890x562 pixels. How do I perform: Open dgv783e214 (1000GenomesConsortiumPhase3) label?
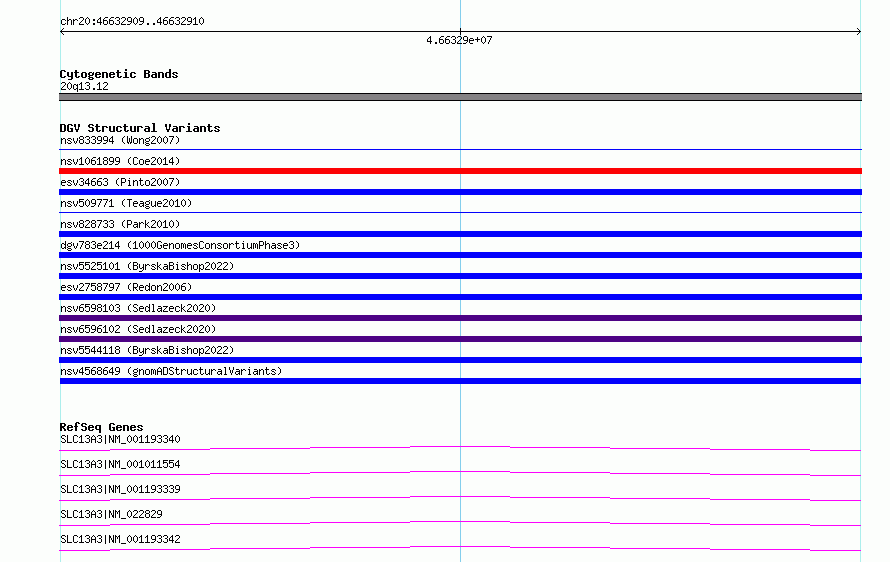tap(180, 245)
